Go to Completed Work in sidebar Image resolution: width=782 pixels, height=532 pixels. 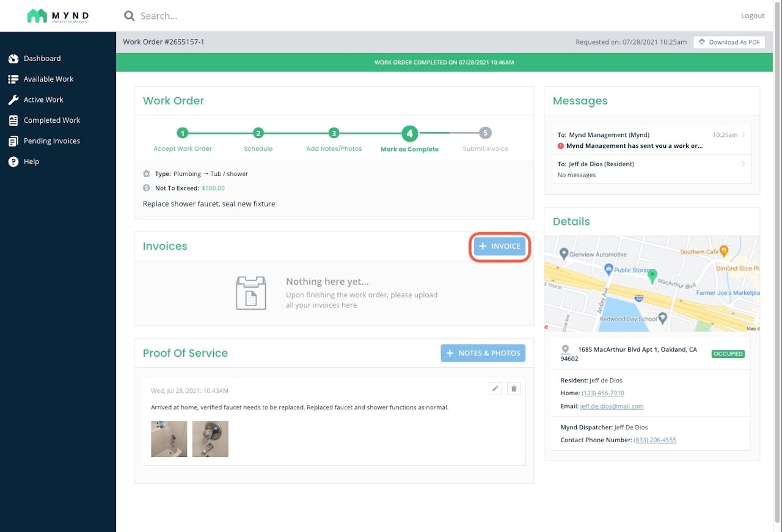(51, 120)
